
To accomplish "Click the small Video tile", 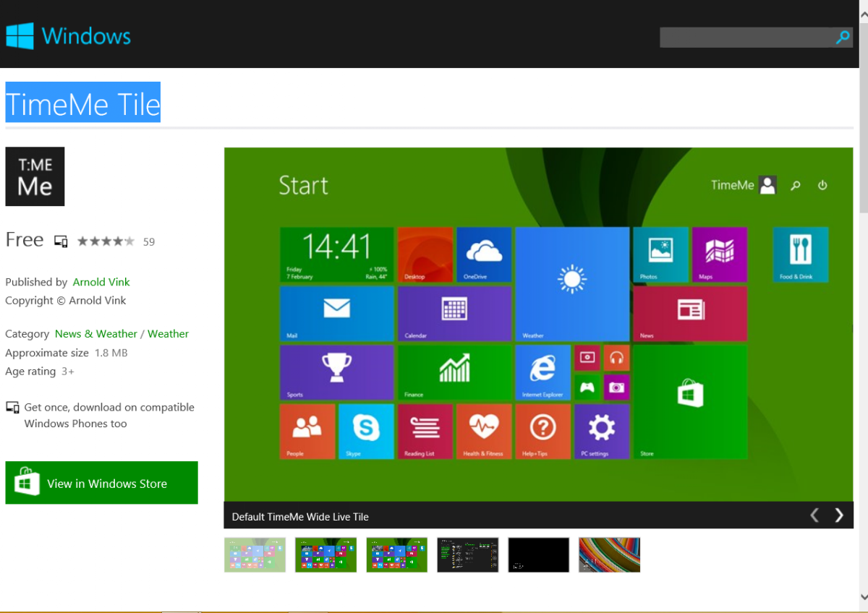I will [587, 357].
